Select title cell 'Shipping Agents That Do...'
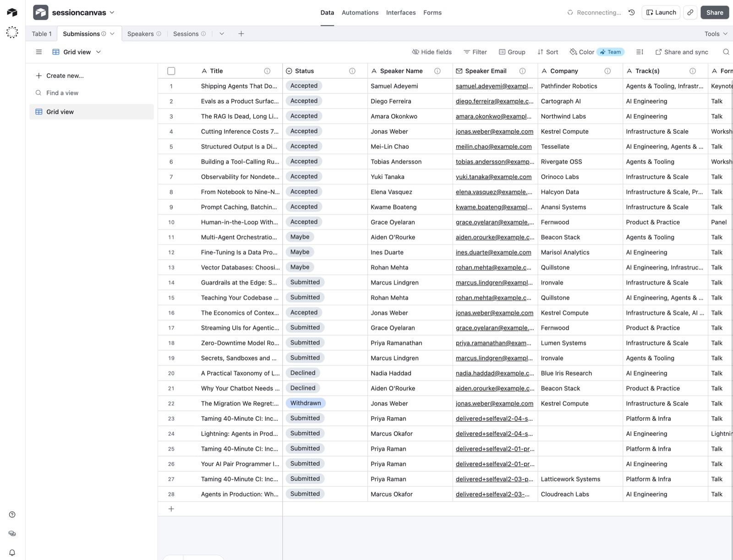The height and width of the screenshot is (560, 733). tap(240, 86)
